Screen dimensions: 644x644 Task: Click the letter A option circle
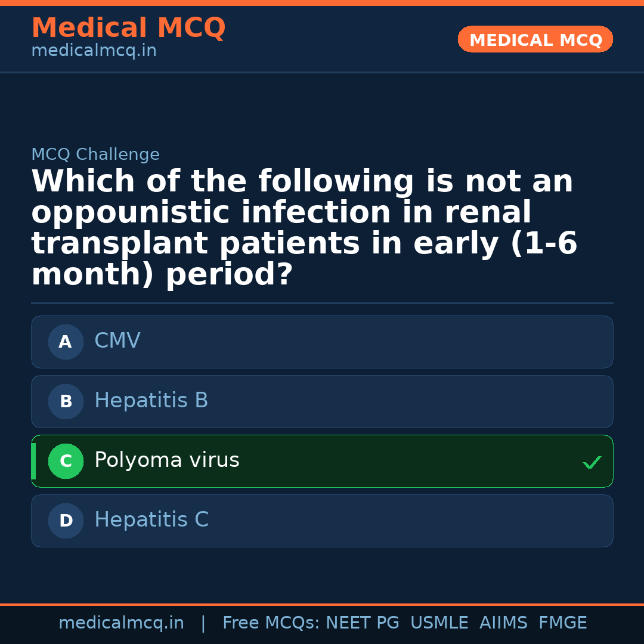click(66, 342)
